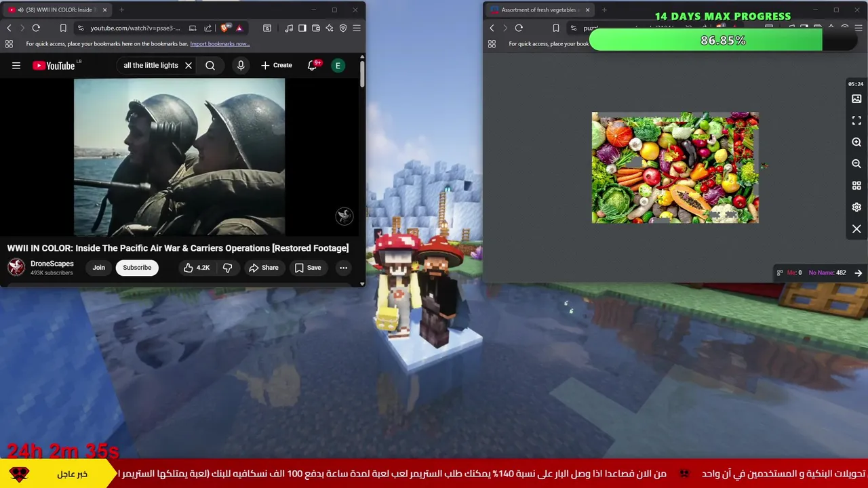Open more actions ellipsis under the video
Viewport: 868px width, 488px height.
point(344,268)
